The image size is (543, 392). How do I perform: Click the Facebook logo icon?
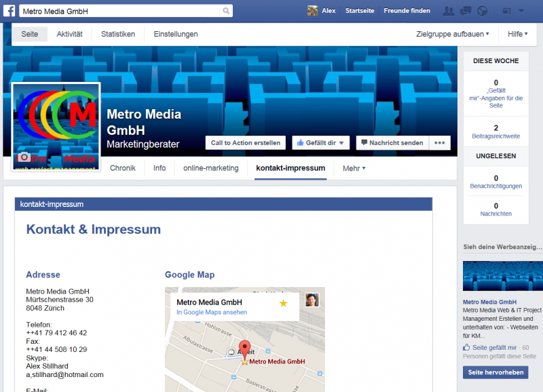[x=9, y=11]
